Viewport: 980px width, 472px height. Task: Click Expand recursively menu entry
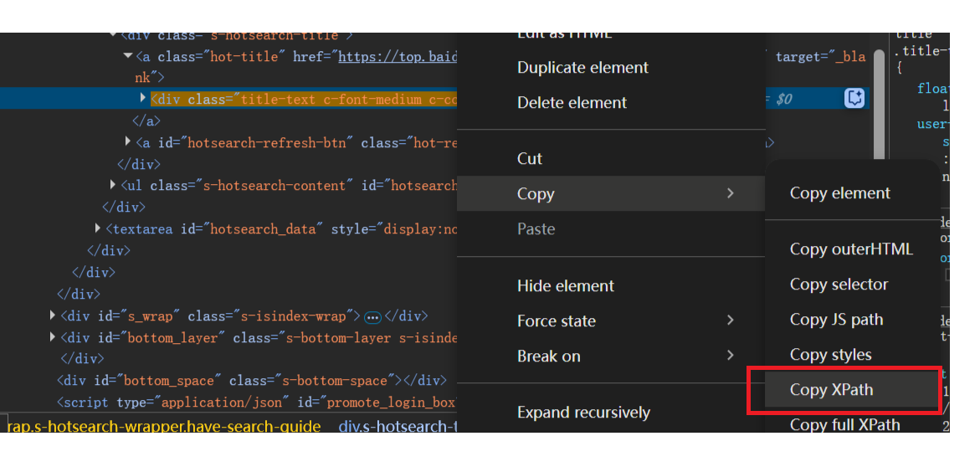(x=583, y=413)
